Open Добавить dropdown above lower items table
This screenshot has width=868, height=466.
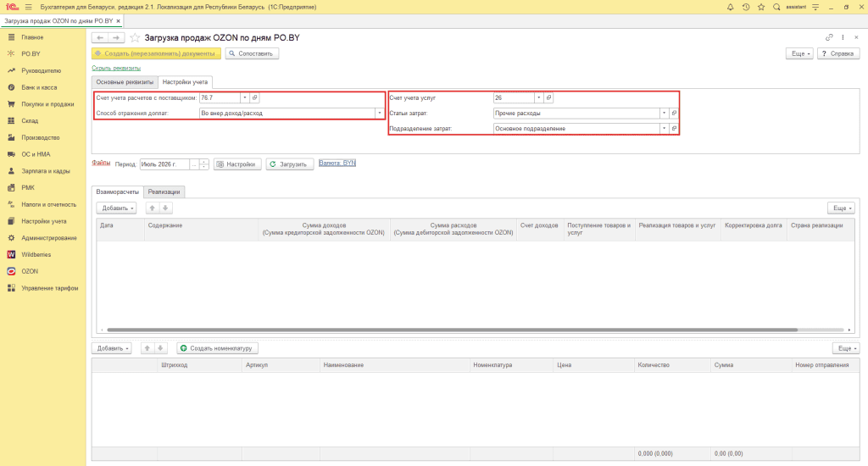click(x=112, y=348)
